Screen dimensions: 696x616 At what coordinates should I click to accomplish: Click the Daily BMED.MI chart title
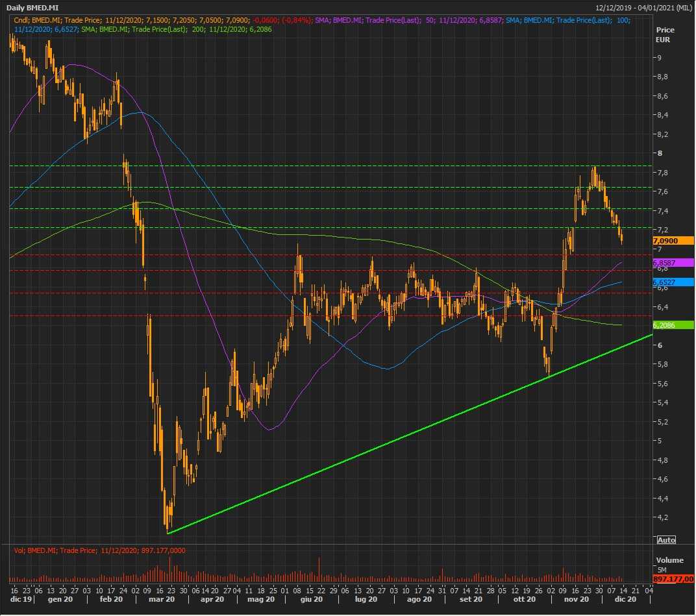pos(33,8)
